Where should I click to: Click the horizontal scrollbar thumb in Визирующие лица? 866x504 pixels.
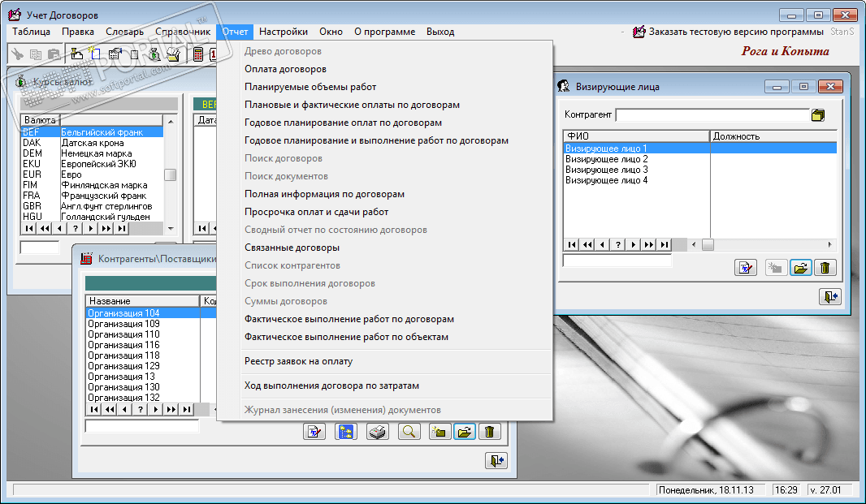[708, 244]
